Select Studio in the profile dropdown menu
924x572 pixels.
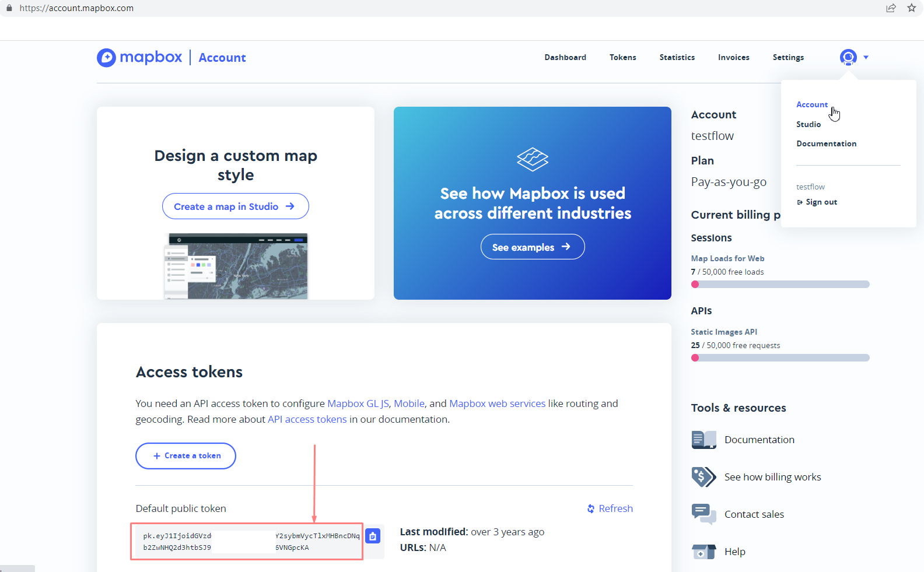[x=808, y=124]
